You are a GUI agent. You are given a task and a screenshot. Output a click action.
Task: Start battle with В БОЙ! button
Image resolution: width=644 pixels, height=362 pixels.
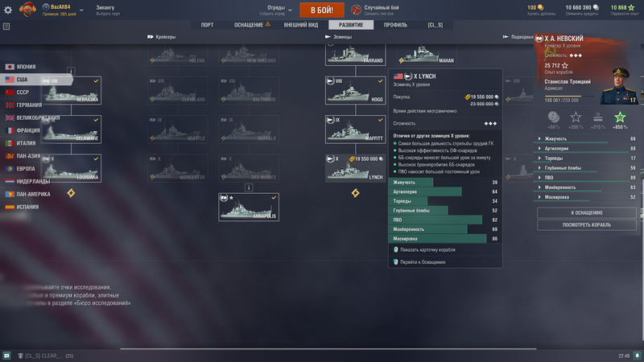321,10
